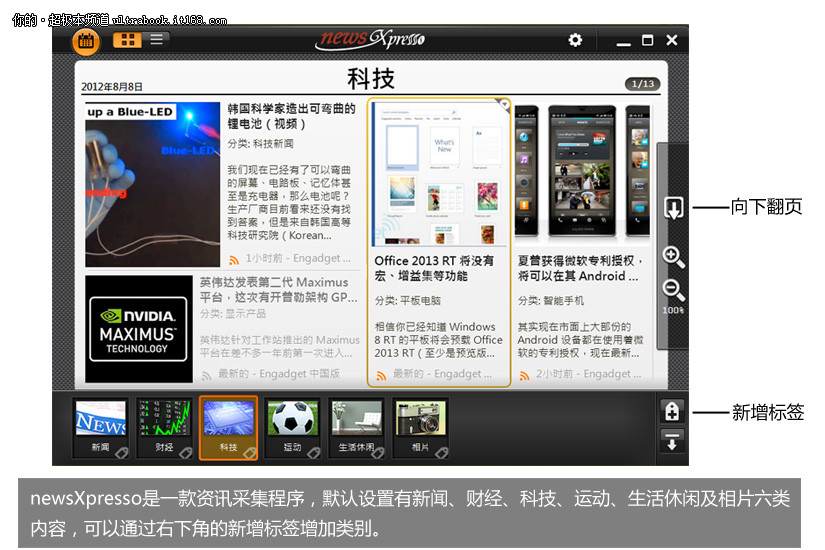Zoom out with the magnifier minus icon
Image resolution: width=825 pixels, height=550 pixels.
tap(673, 290)
